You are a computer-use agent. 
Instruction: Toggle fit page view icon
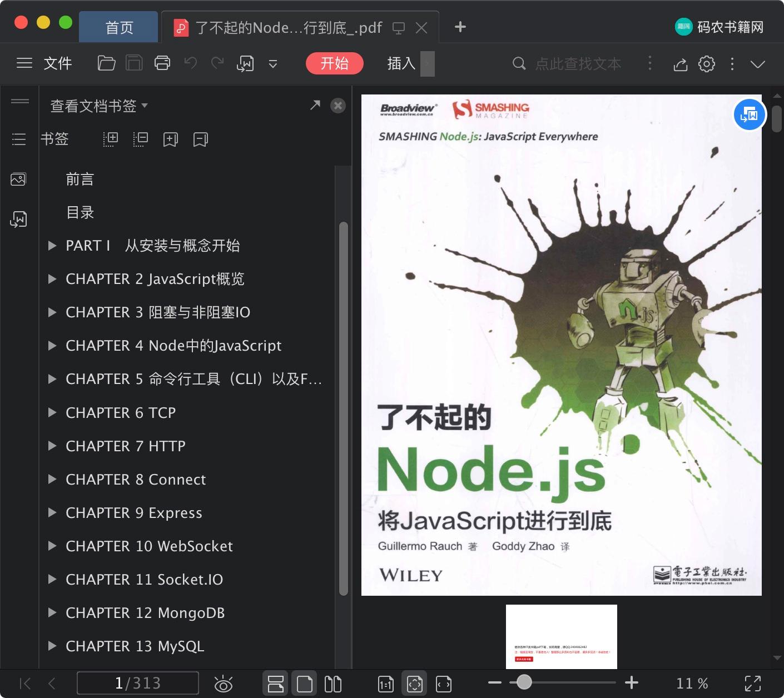pos(415,684)
